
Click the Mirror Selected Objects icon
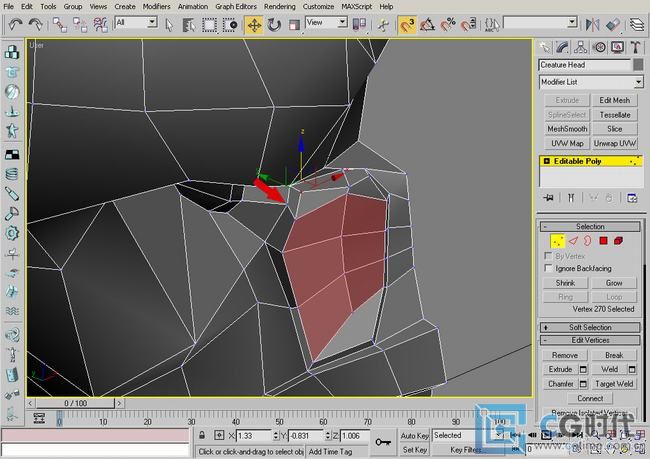pos(592,25)
